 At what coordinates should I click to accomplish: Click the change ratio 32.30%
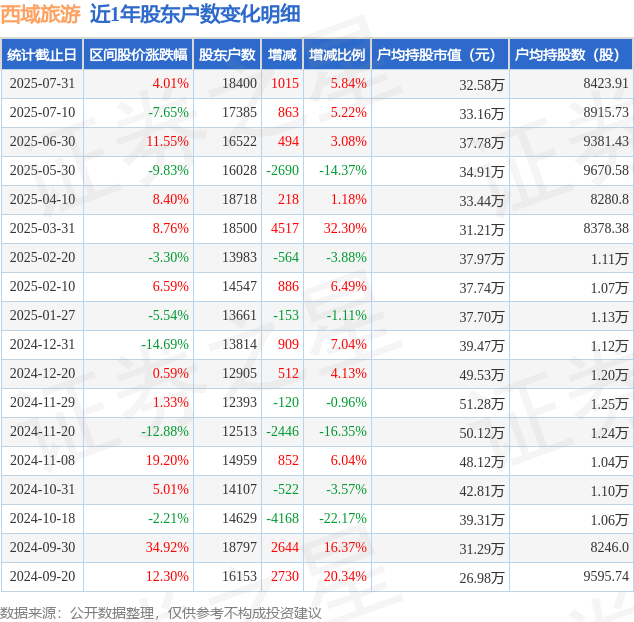tap(345, 228)
